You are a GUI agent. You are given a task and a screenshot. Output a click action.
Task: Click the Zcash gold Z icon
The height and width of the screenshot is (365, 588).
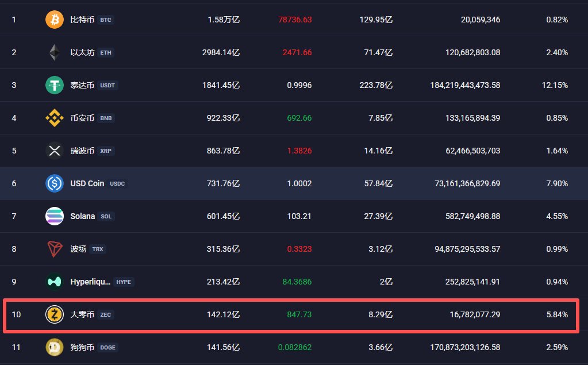pos(55,314)
